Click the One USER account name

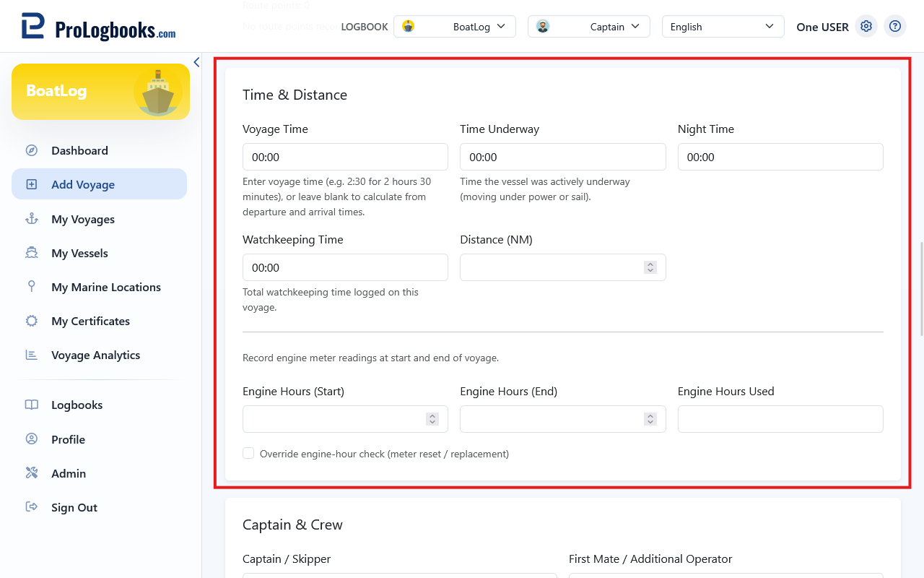(x=822, y=27)
